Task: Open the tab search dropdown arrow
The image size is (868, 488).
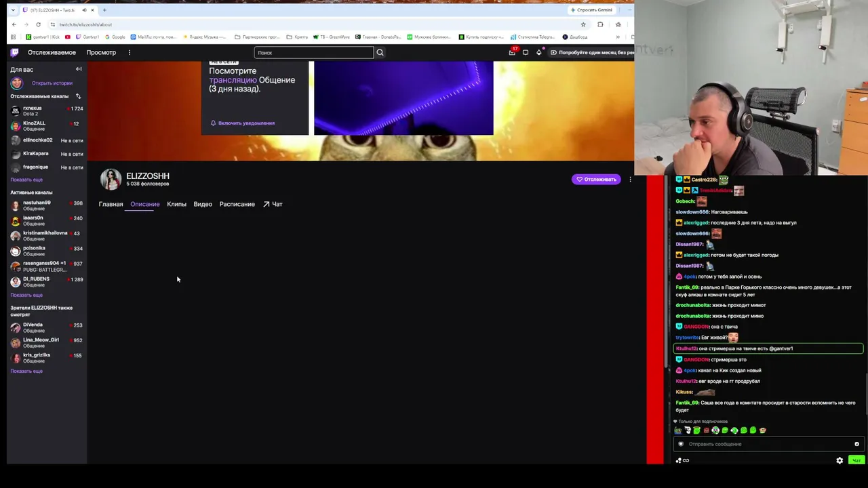Action: click(x=13, y=10)
